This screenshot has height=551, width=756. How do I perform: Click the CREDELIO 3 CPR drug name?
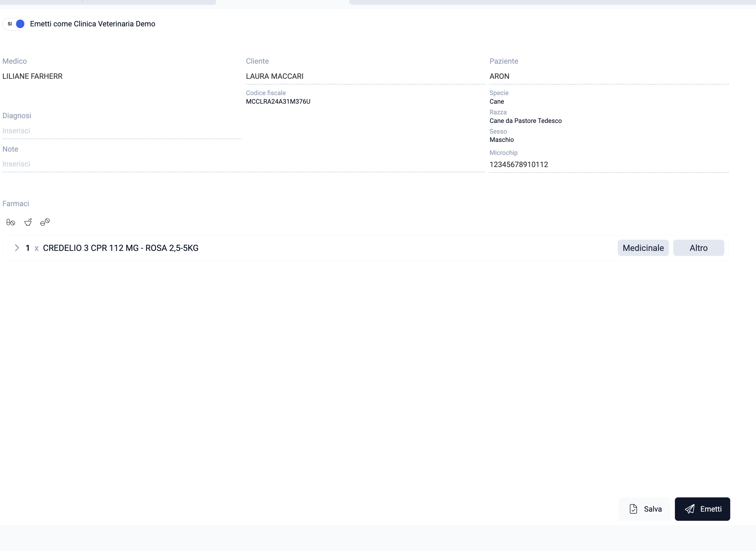click(121, 248)
